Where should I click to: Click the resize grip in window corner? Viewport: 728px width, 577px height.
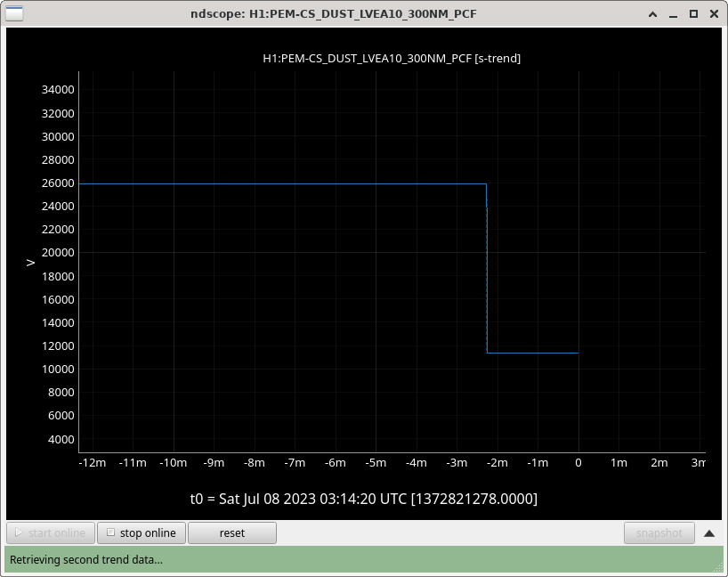[720, 569]
